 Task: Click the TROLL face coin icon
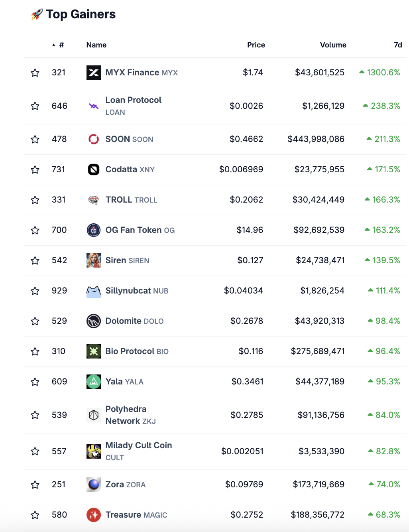click(x=94, y=200)
